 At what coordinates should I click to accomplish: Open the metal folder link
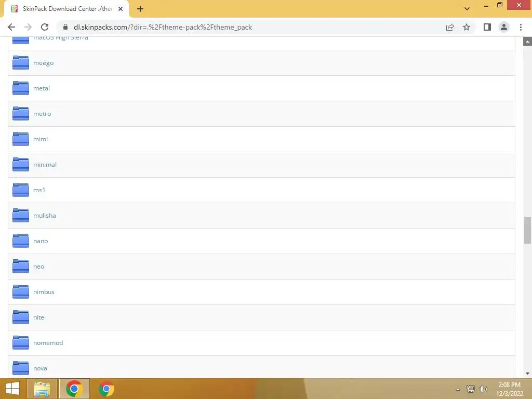(42, 88)
